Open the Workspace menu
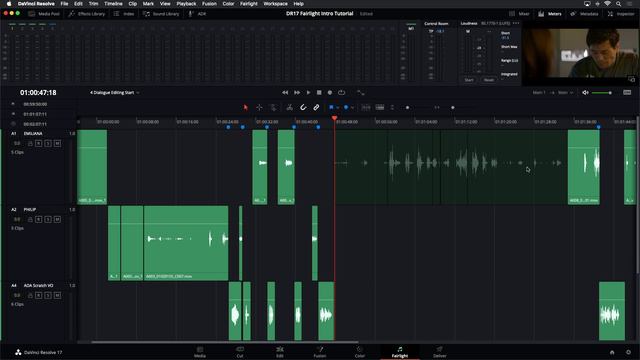Screen dimensions: 640x360 point(275,4)
